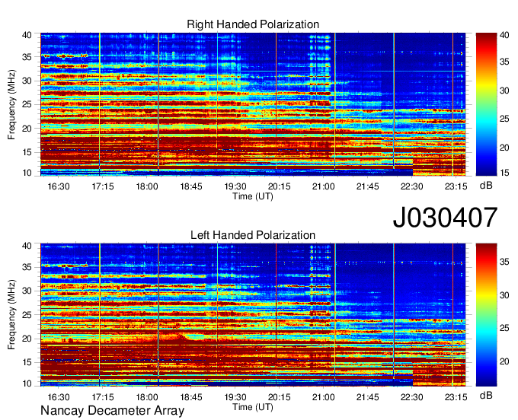The image size is (518, 420).
Task: Click the 25 MHz frequency tick on Left Handed plot
Action: (x=27, y=315)
